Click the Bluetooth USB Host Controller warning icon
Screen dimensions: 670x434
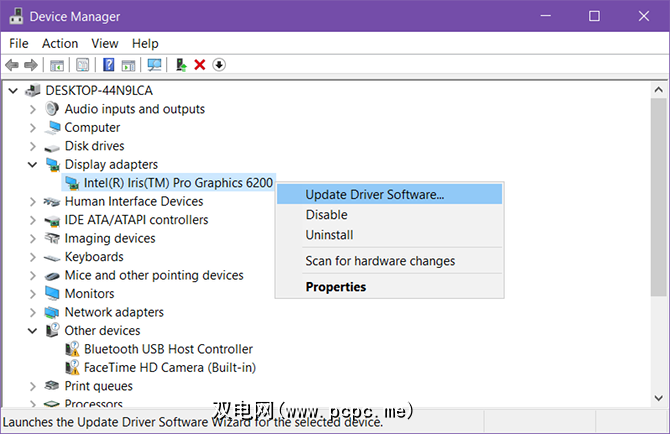point(72,349)
